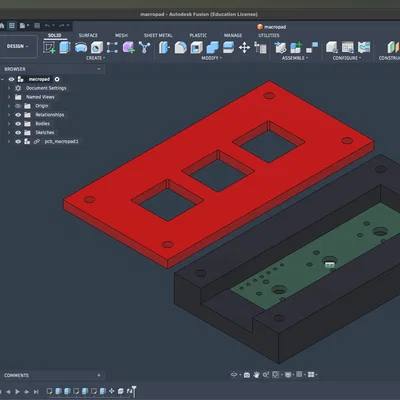Click the first Configure group icon
Image resolution: width=400 pixels, height=400 pixels.
(332, 47)
